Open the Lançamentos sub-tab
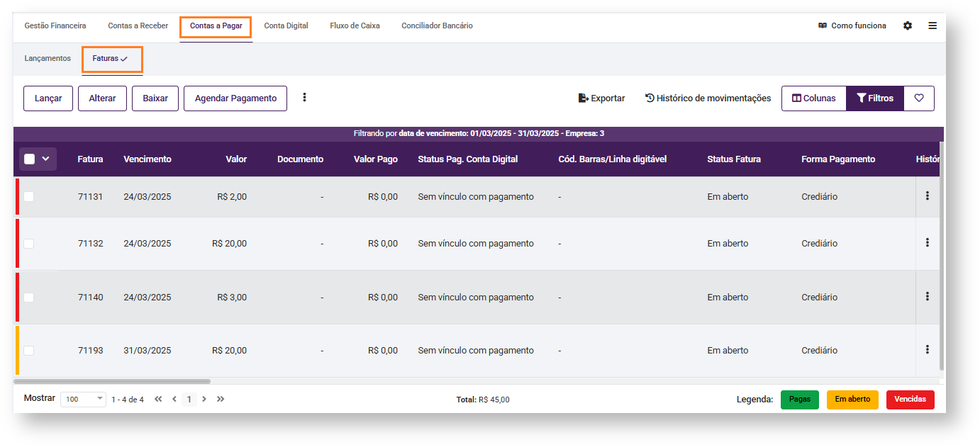The height and width of the screenshot is (447, 980). tap(48, 58)
